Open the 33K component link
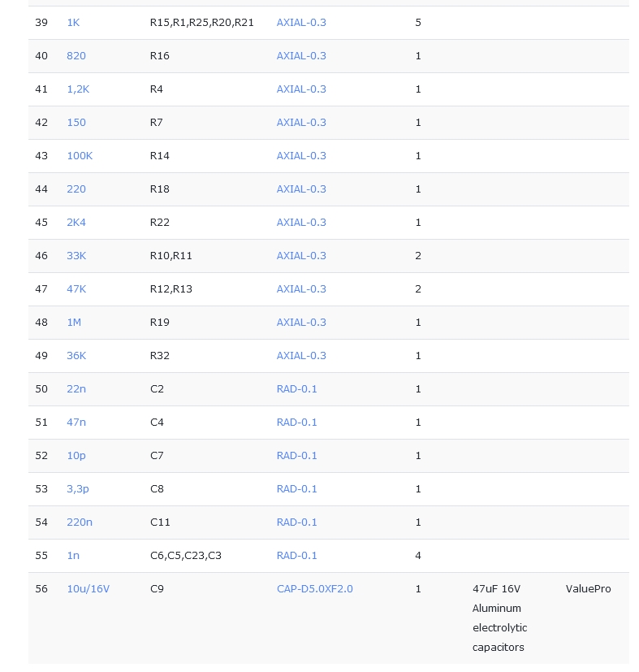Screen dimensions: 639x672 tap(76, 256)
